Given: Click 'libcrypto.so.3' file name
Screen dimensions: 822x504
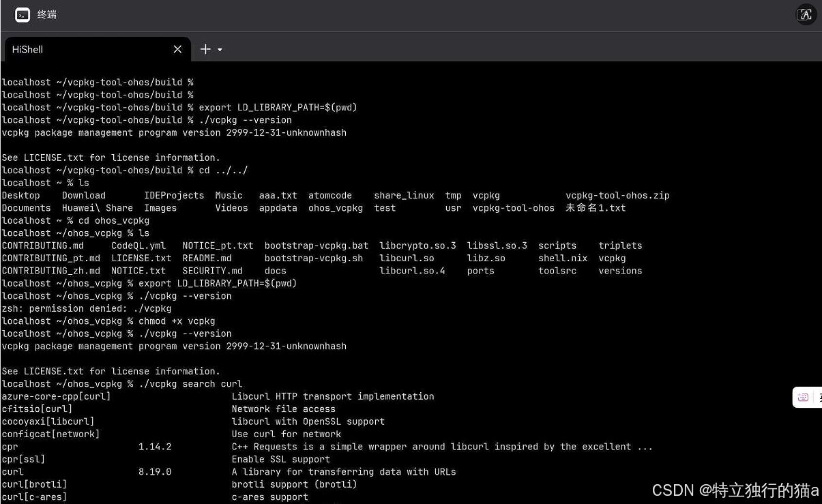Looking at the screenshot, I should pyautogui.click(x=418, y=246).
